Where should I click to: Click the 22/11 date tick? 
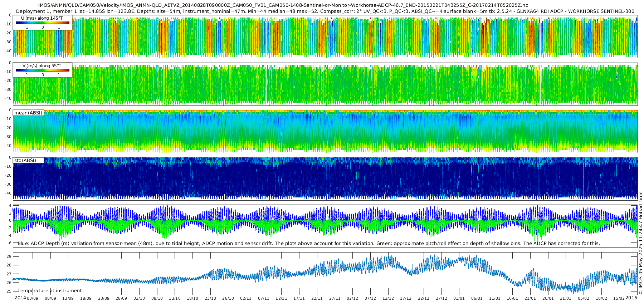point(317,298)
